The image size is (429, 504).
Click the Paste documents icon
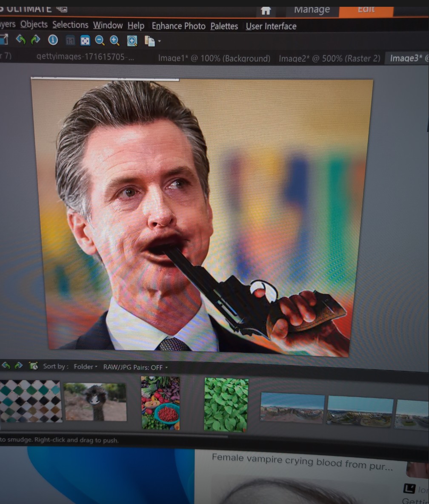pos(150,41)
